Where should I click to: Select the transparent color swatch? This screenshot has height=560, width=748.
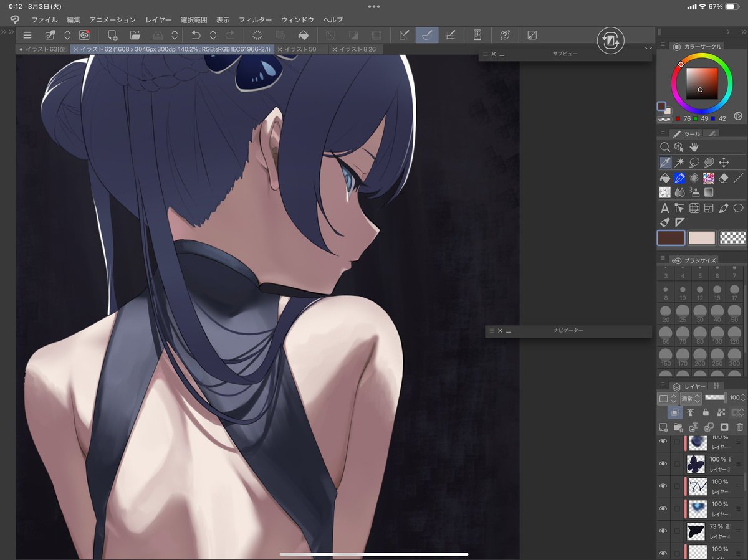click(732, 237)
